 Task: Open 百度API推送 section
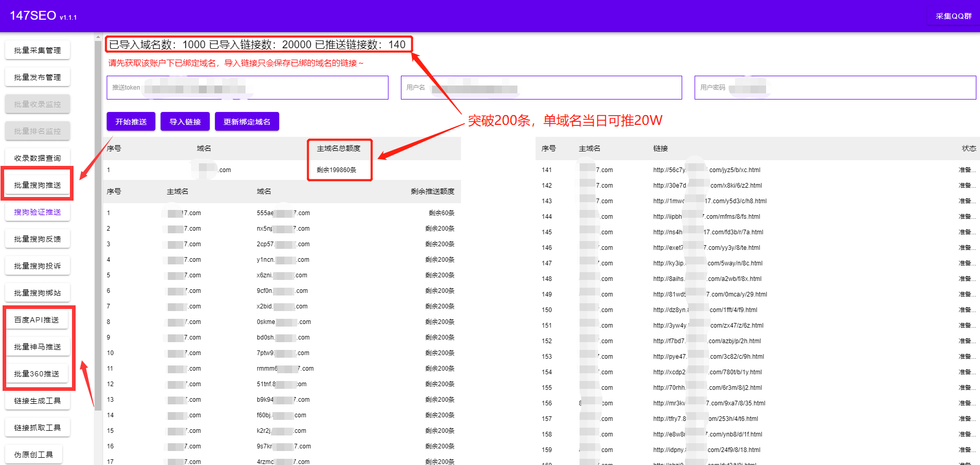point(37,320)
